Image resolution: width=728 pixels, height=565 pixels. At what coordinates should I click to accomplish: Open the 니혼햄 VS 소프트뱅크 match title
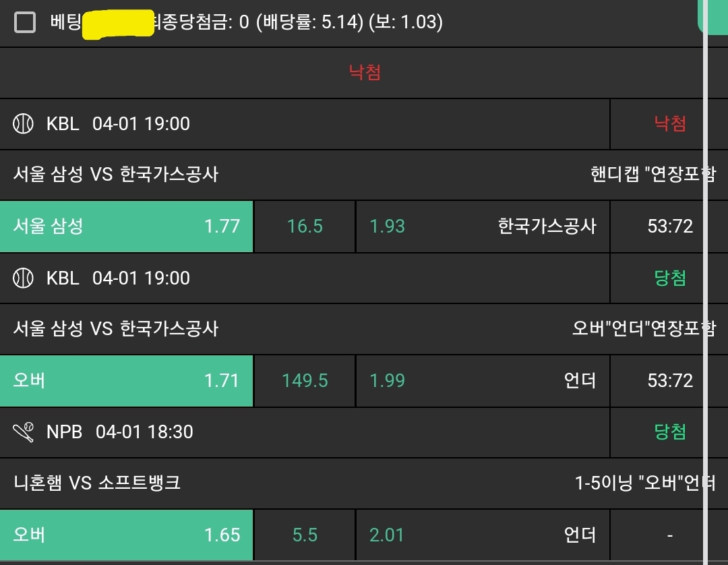[x=97, y=483]
